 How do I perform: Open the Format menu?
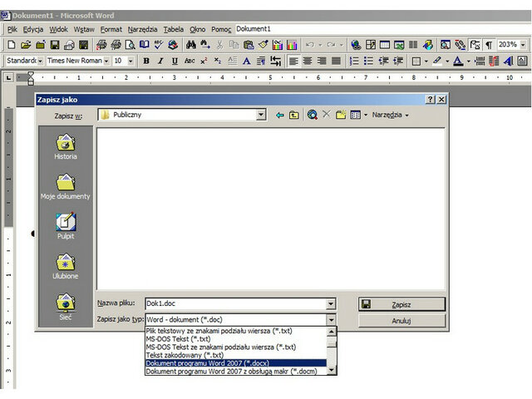click(x=111, y=30)
